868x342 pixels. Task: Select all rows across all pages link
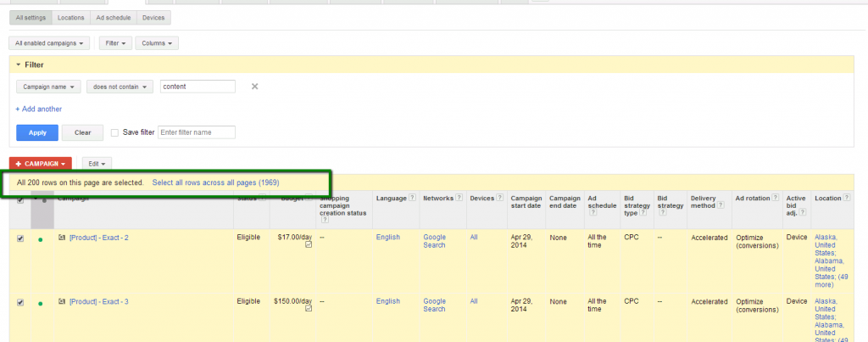pos(214,182)
